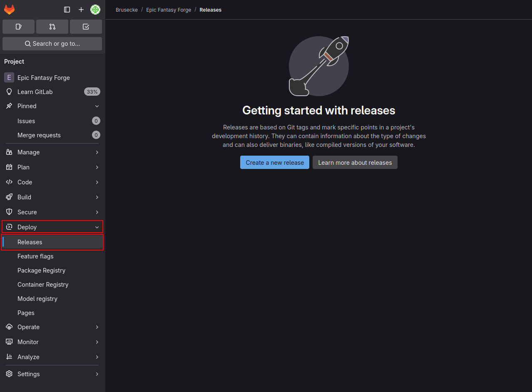Open assigned issues shortcut icon

tap(18, 27)
